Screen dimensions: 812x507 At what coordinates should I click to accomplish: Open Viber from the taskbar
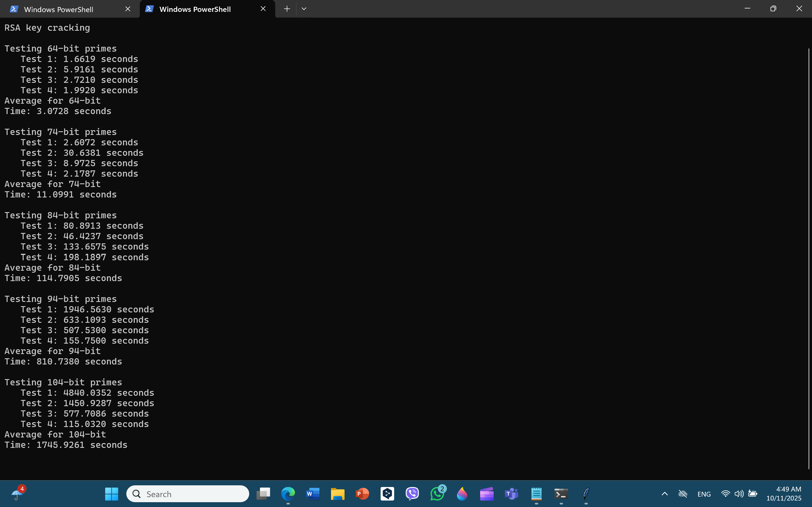(x=412, y=493)
